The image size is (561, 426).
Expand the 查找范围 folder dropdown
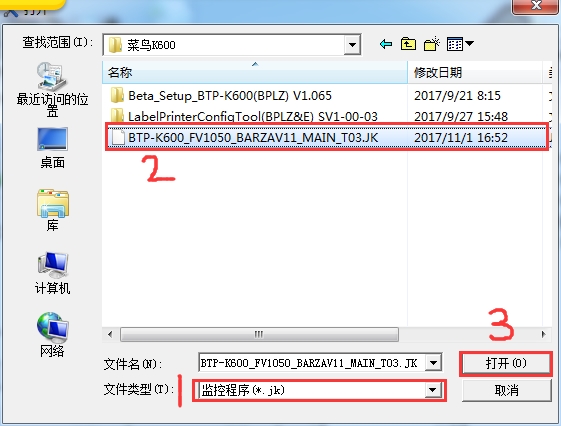tap(352, 45)
